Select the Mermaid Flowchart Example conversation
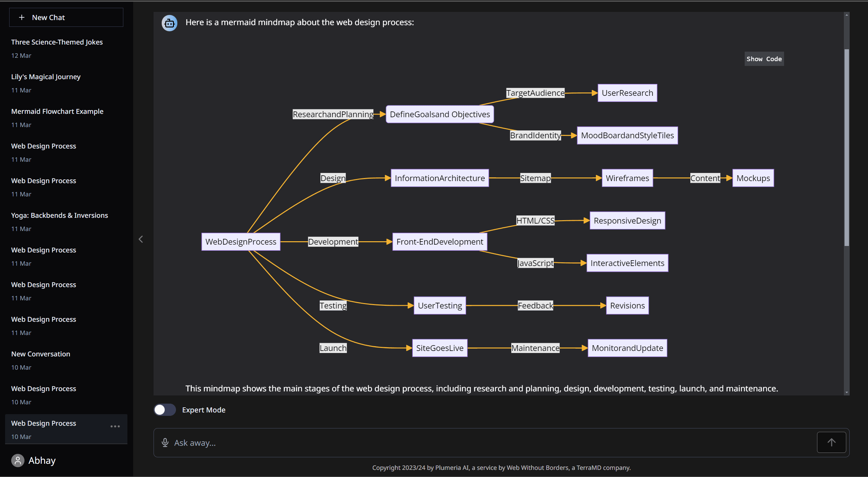The image size is (868, 477). pos(57,111)
